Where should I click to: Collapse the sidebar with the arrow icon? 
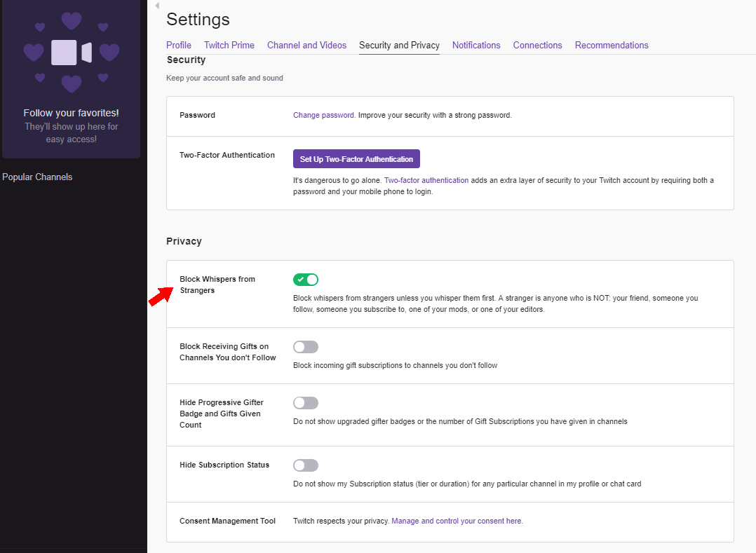click(x=157, y=6)
